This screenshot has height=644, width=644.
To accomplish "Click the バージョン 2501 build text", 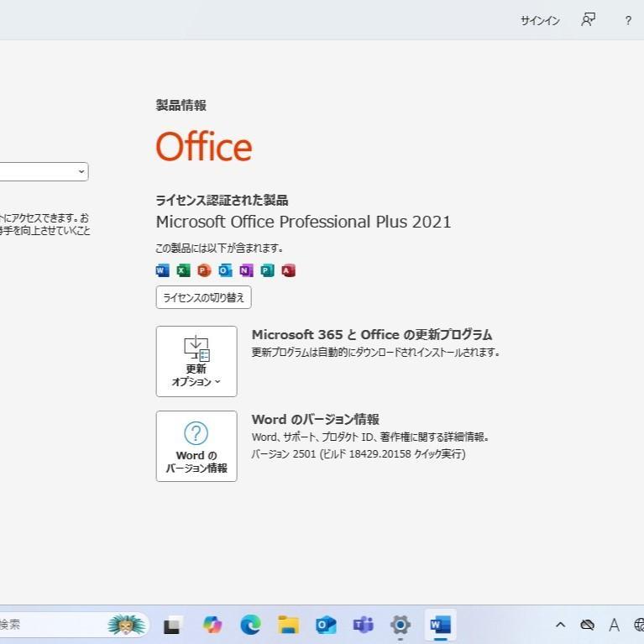I will (x=359, y=454).
